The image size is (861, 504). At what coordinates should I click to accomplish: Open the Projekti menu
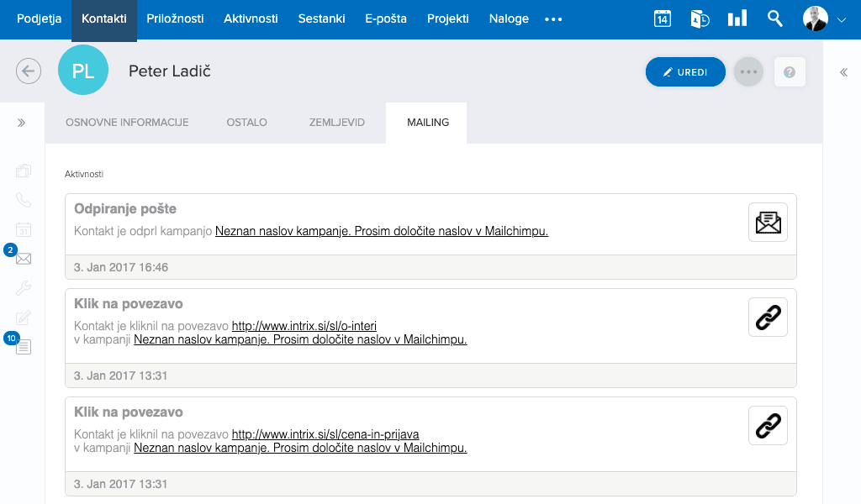pyautogui.click(x=448, y=18)
